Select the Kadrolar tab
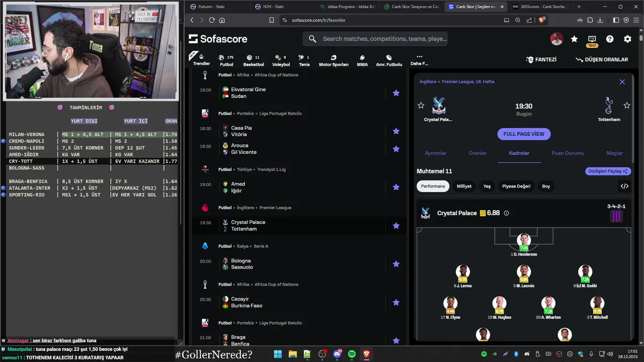The height and width of the screenshot is (362, 644). (x=519, y=153)
